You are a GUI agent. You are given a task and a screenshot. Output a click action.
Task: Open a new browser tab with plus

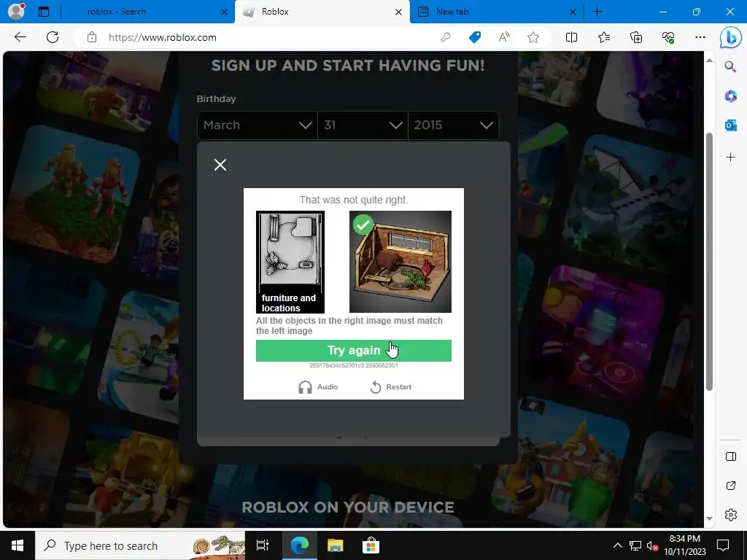[x=597, y=12]
